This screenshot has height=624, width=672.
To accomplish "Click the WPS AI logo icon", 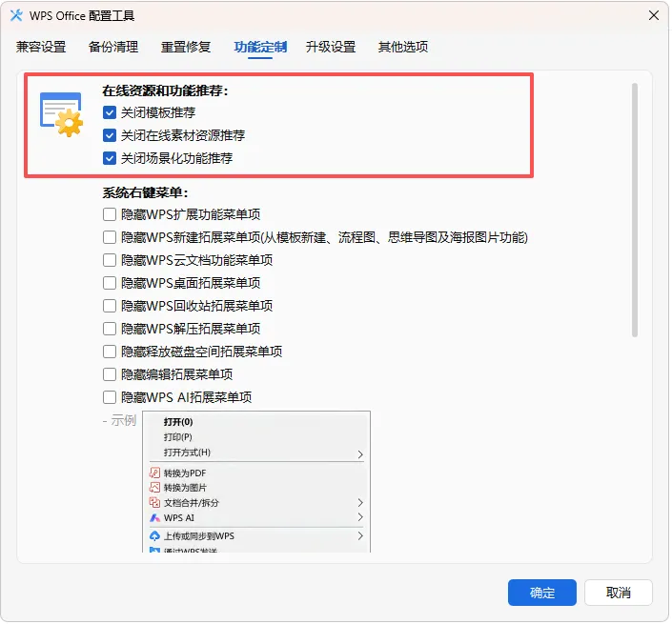I will click(154, 518).
